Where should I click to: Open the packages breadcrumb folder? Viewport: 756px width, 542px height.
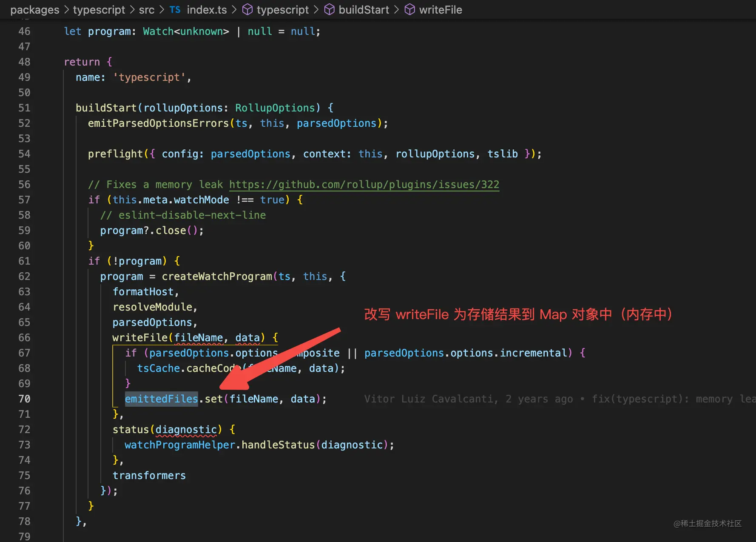click(35, 10)
